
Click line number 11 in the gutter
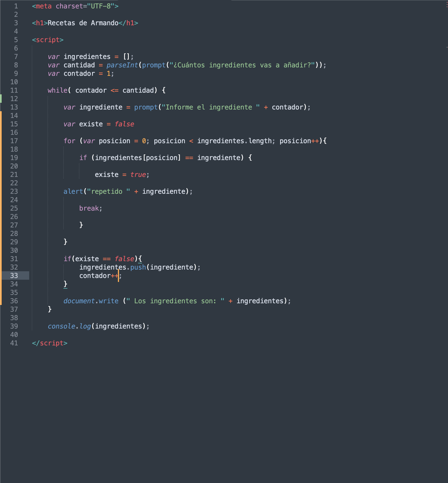pos(14,90)
